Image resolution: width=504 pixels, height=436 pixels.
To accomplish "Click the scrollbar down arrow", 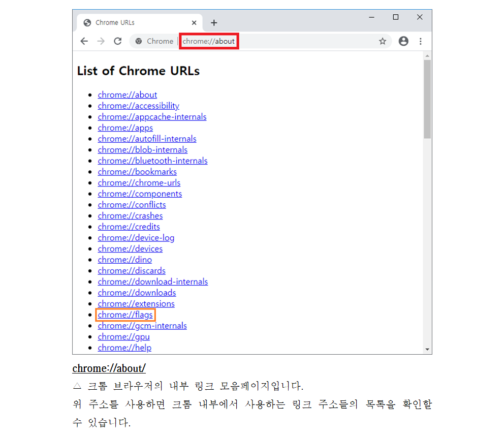I will click(427, 349).
